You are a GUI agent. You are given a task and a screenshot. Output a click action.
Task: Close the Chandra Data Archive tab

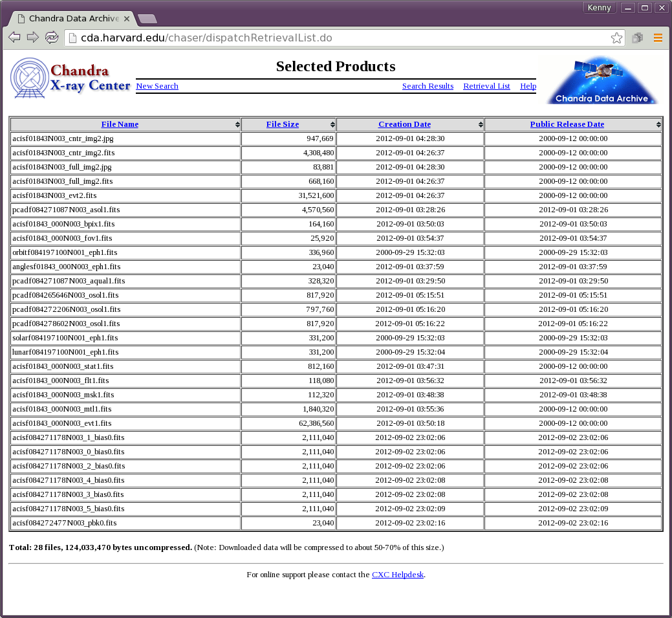126,18
